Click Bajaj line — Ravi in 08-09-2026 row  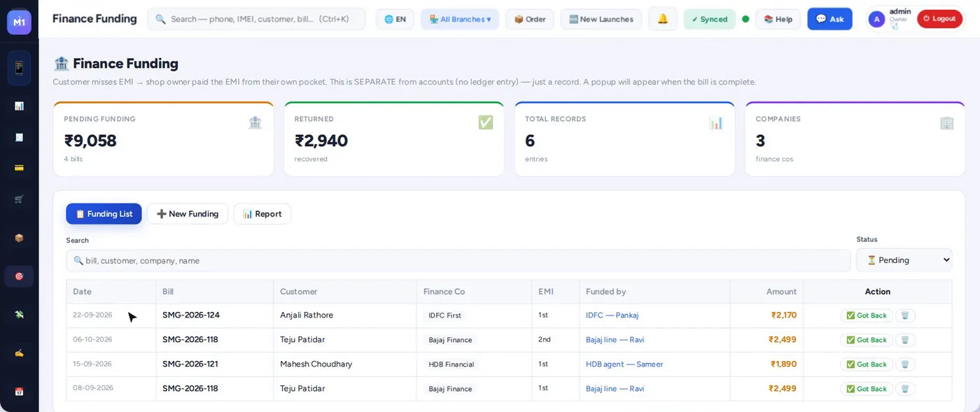(x=615, y=389)
